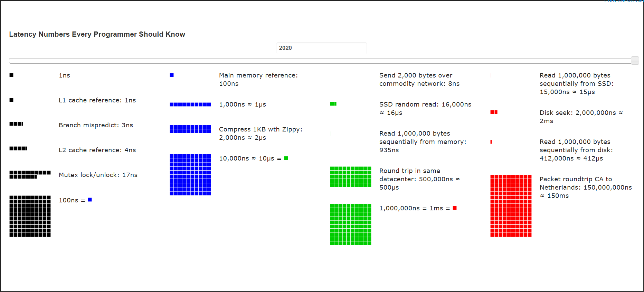Click the blue square for Main memory reference
644x292 pixels.
point(172,75)
